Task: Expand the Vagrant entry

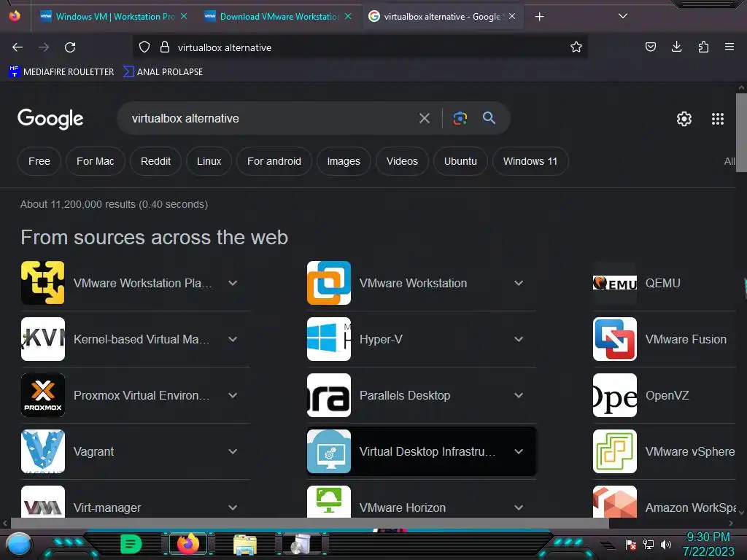Action: pos(233,451)
